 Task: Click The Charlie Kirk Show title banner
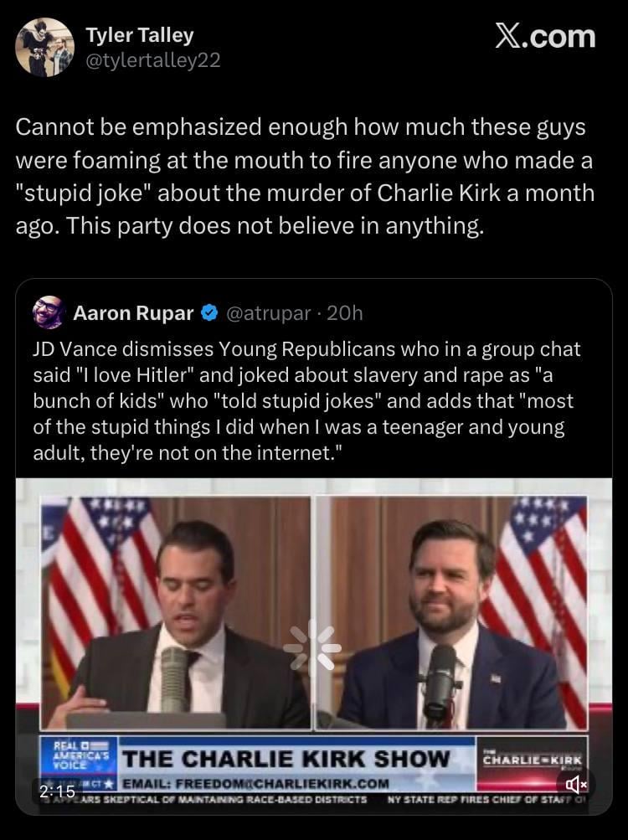(x=286, y=759)
